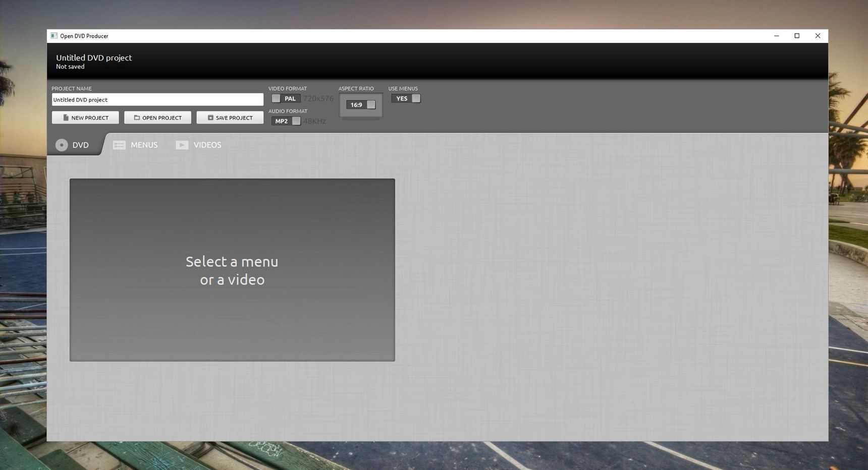Click the 48KHz sample rate text

pos(314,121)
